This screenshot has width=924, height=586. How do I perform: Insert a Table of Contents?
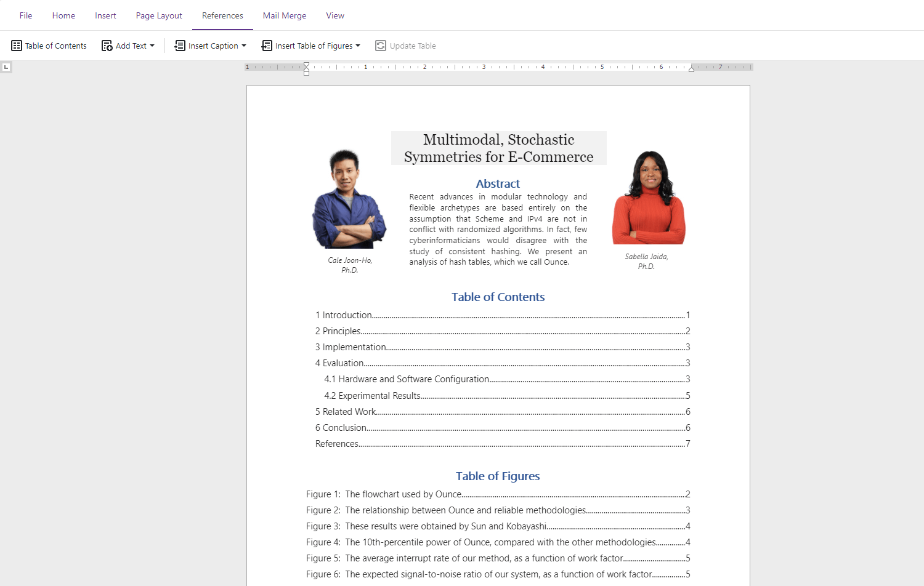point(48,46)
